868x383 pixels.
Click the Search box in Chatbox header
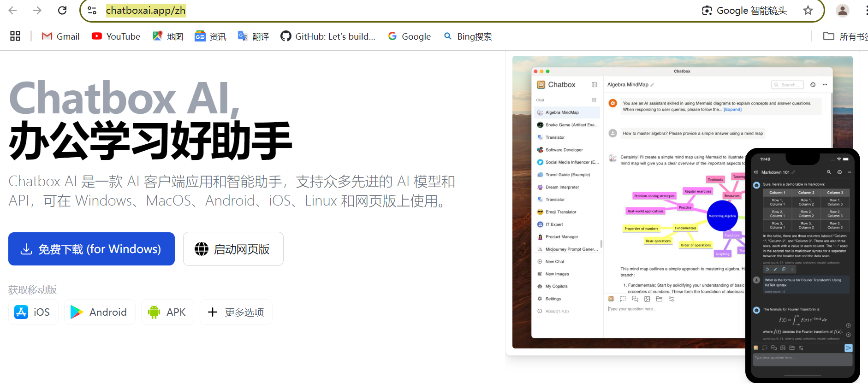787,85
